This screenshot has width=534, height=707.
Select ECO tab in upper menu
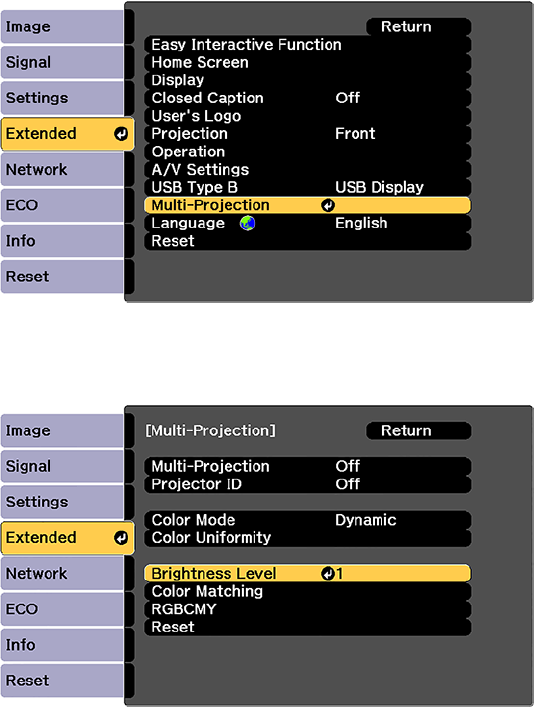coord(62,206)
